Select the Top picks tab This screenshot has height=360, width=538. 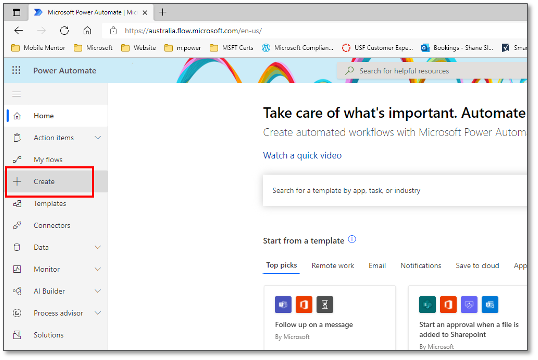click(x=281, y=265)
